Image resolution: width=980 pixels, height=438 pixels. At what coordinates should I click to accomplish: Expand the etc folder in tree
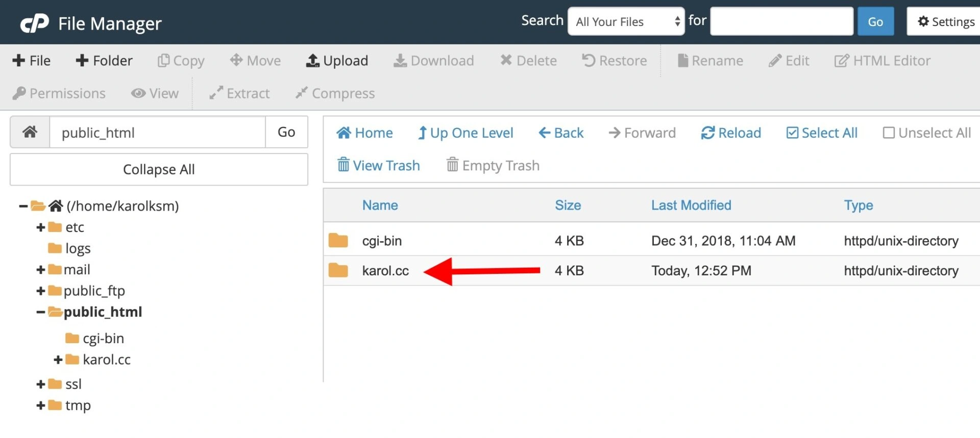(x=41, y=227)
